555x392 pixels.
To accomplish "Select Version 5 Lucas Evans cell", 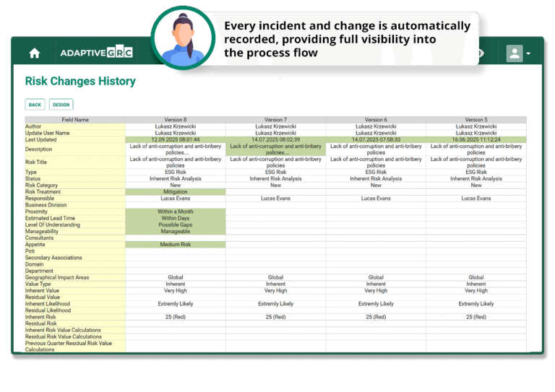I will click(x=476, y=199).
